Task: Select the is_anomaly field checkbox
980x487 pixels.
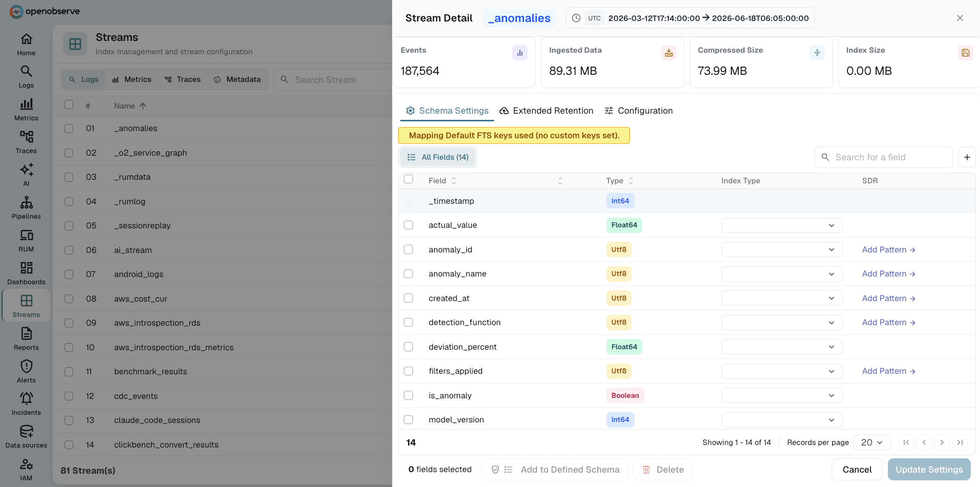Action: pos(408,395)
